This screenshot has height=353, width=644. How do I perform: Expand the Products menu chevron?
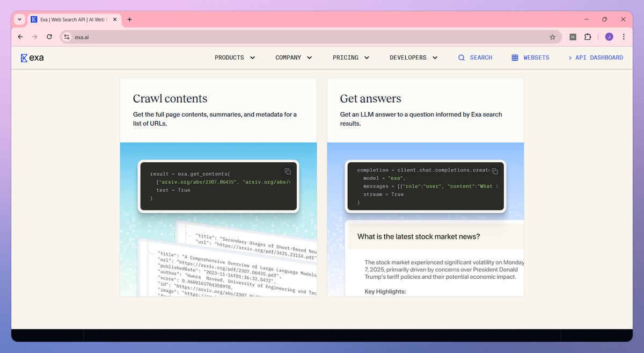coord(252,57)
